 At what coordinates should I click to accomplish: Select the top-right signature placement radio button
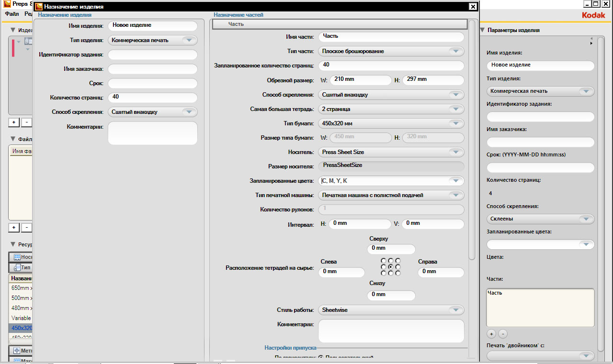397,261
